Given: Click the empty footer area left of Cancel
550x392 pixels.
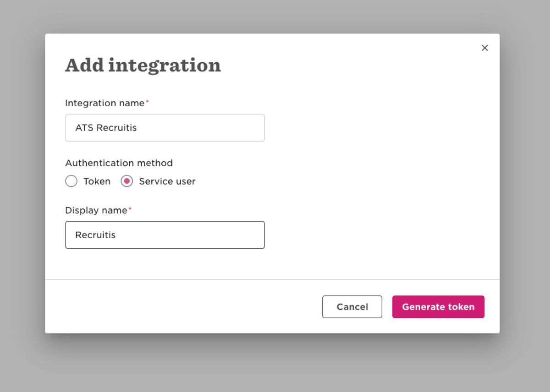Looking at the screenshot, I should point(183,307).
